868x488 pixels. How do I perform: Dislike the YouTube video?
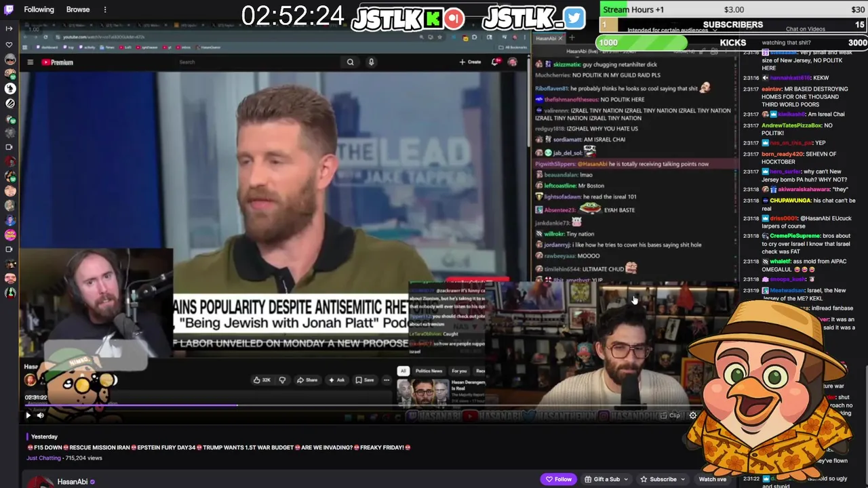282,380
